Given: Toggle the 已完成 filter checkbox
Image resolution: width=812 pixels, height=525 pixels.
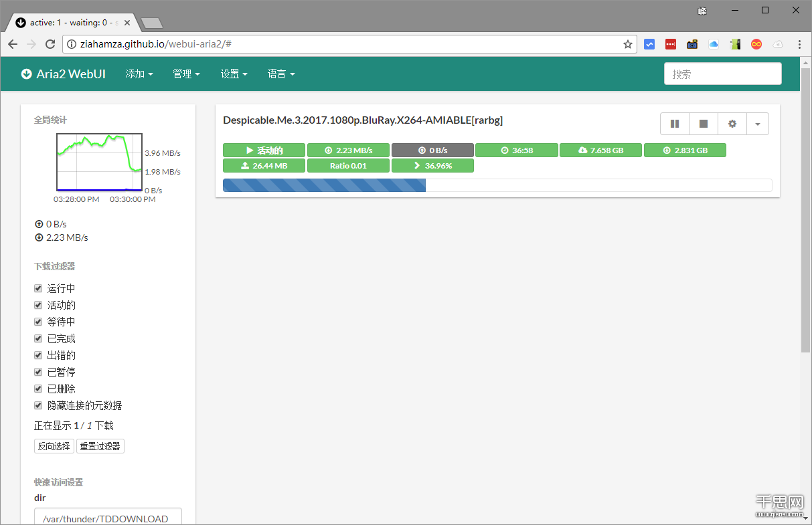Looking at the screenshot, I should click(38, 338).
